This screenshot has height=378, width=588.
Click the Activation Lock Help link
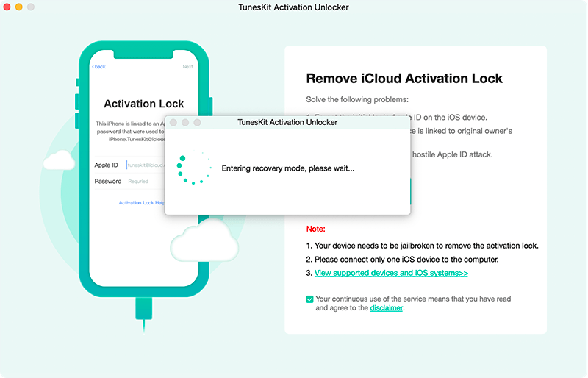141,202
